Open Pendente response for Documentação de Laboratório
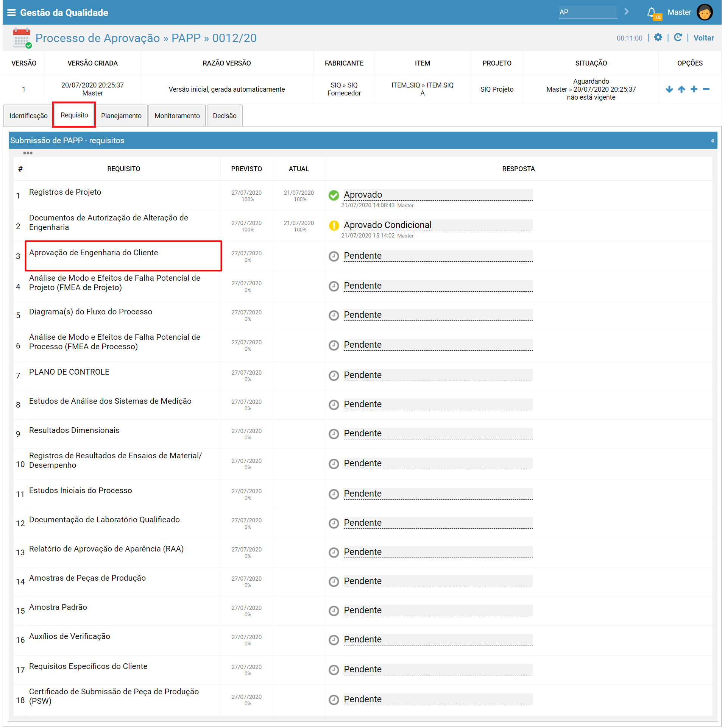This screenshot has width=722, height=728. (x=438, y=523)
